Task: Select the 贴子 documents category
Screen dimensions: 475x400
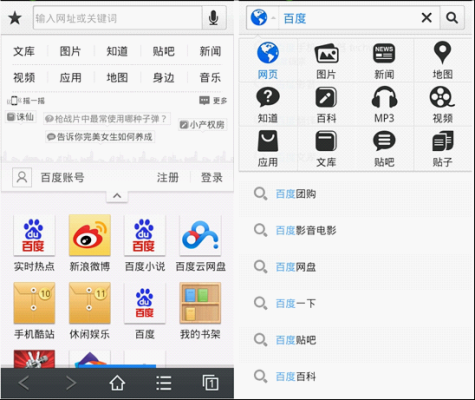Action: [x=442, y=149]
